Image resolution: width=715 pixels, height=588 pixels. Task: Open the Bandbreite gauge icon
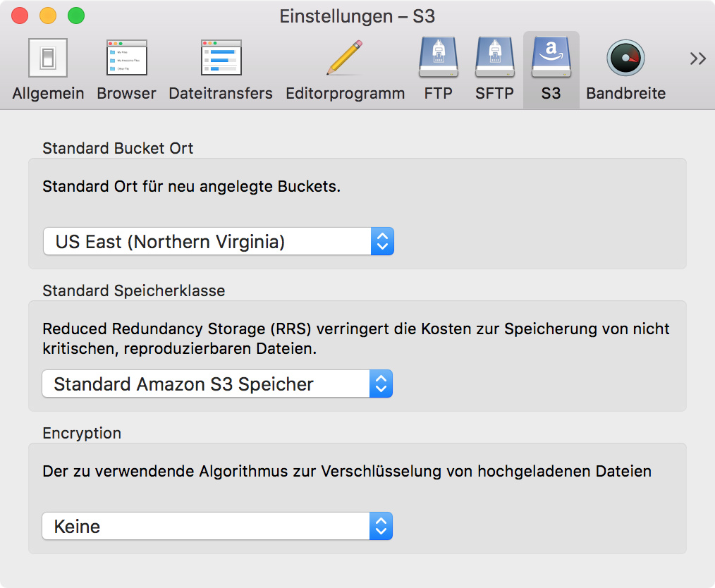(x=625, y=58)
